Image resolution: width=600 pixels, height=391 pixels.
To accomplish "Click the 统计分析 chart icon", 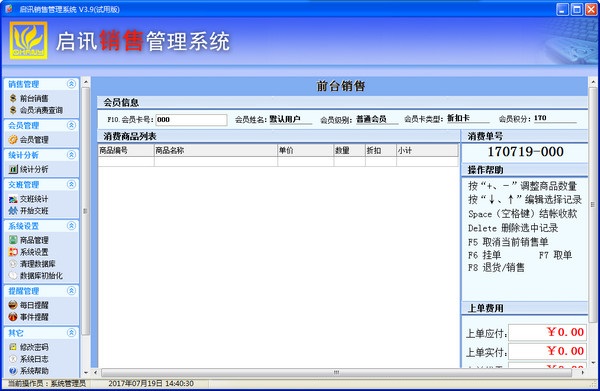I will pyautogui.click(x=13, y=169).
